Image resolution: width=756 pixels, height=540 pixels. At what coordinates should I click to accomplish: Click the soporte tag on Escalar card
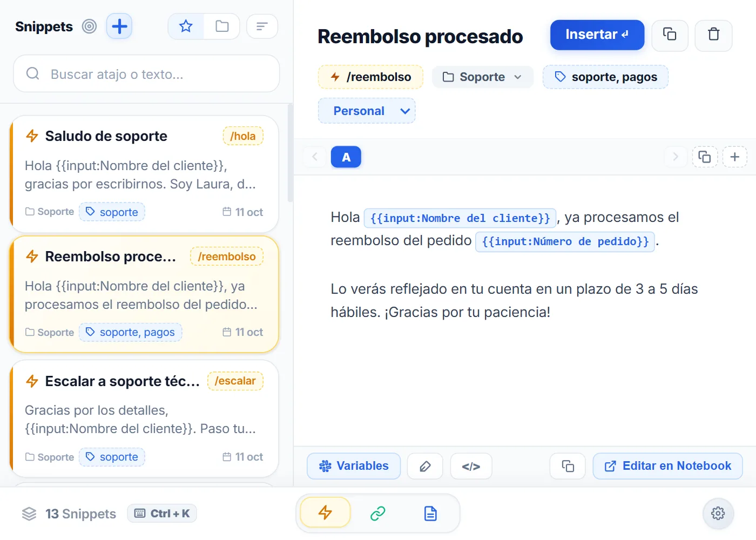[x=112, y=457]
